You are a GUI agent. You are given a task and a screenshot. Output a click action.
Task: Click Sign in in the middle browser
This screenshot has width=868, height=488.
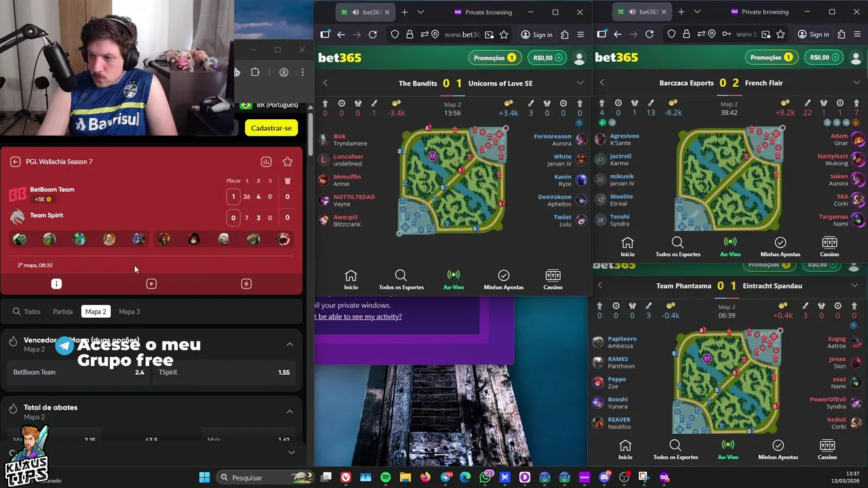coord(536,35)
